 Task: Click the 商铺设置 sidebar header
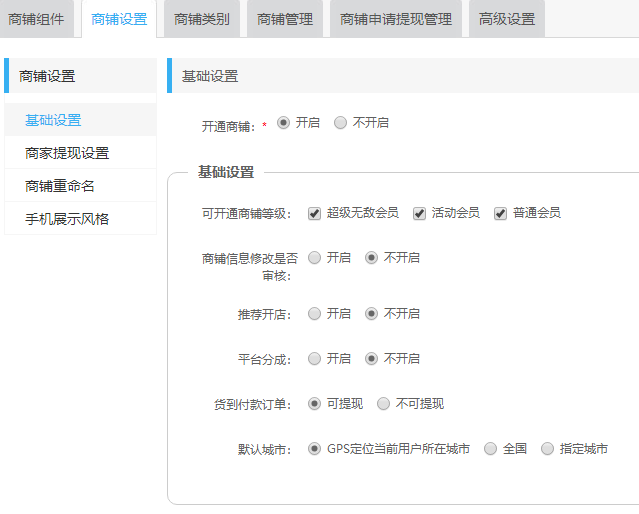(80, 76)
